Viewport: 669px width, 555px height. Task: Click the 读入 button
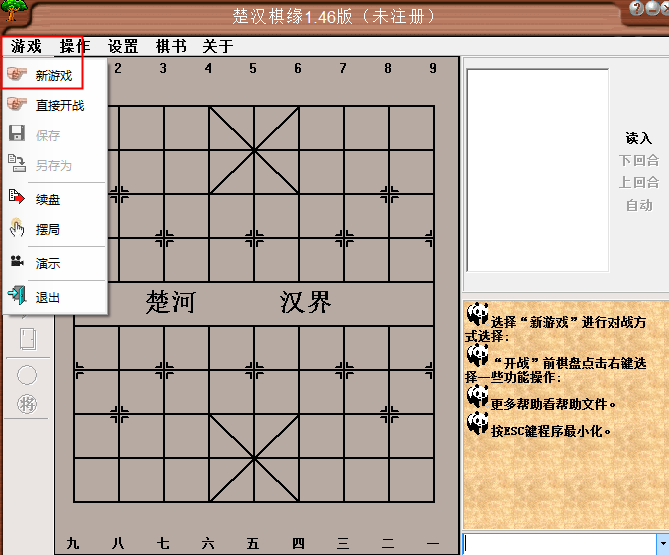639,138
